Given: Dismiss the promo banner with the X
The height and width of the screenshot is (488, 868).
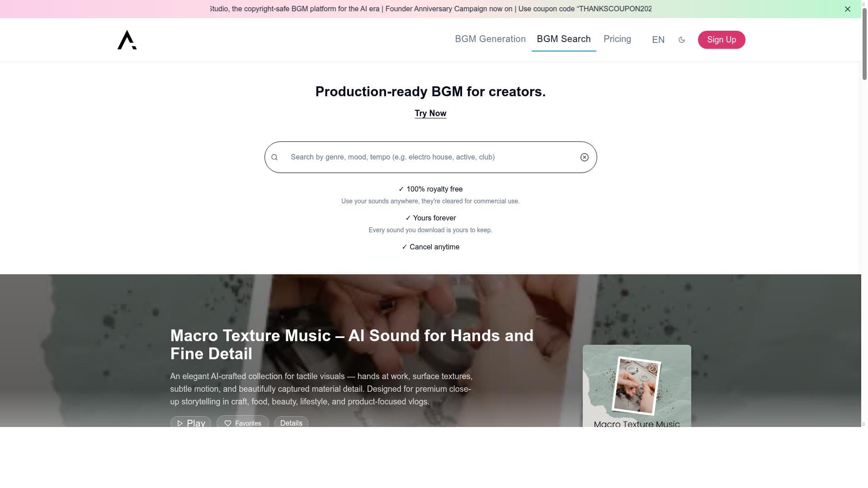Looking at the screenshot, I should tap(848, 9).
